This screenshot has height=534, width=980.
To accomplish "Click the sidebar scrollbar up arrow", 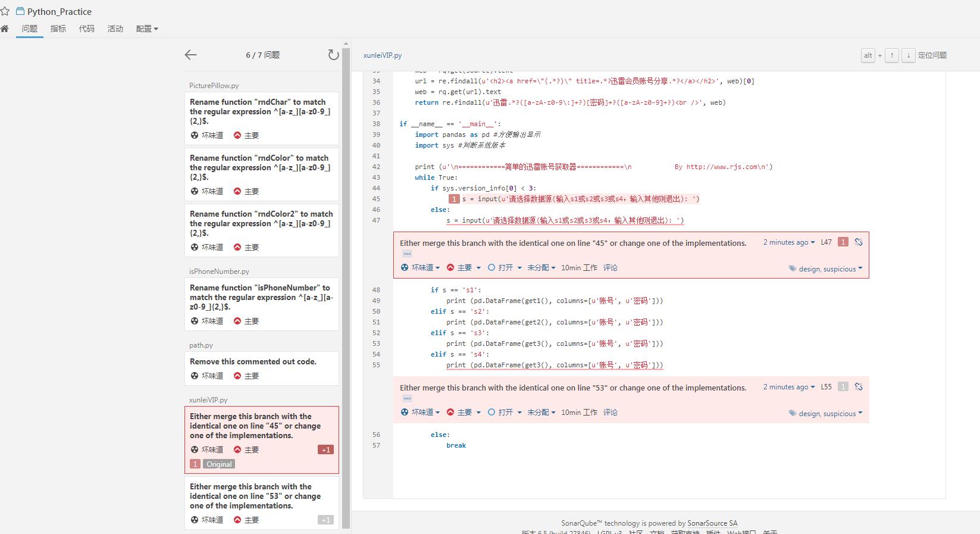I will coord(346,43).
